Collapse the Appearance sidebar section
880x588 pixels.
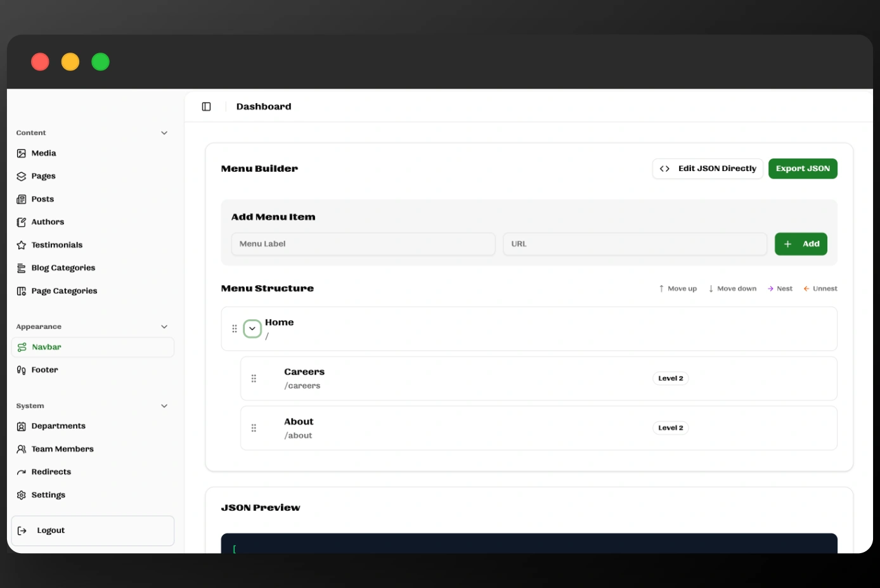click(164, 327)
